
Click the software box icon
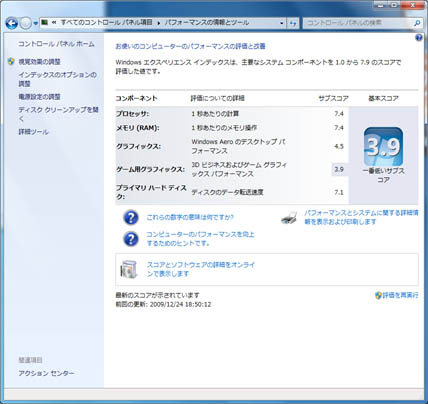(129, 269)
